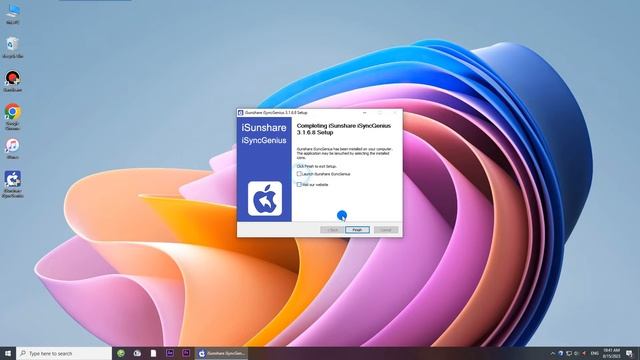Click the Finish button in Setup
The height and width of the screenshot is (360, 640).
pyautogui.click(x=357, y=230)
